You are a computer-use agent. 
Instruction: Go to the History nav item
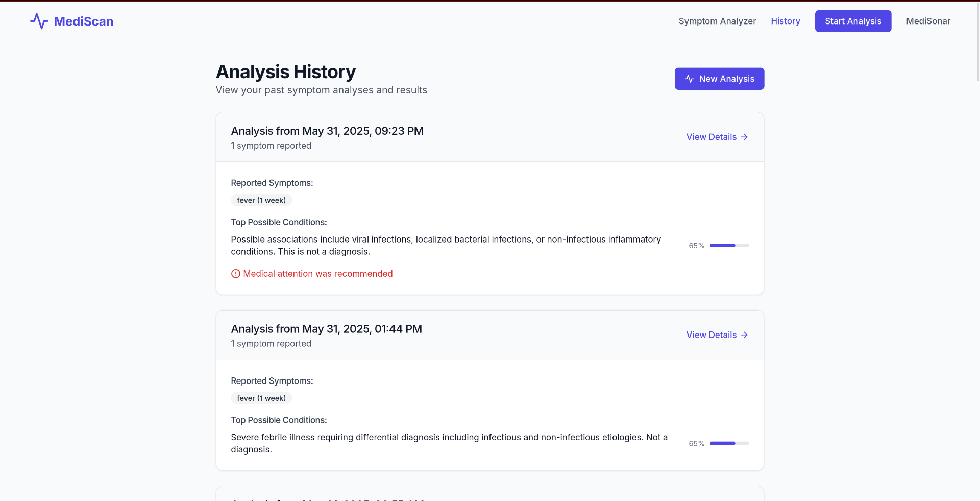(x=786, y=21)
